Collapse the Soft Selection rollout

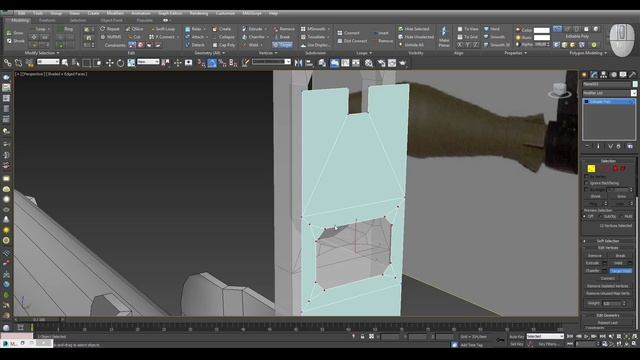pos(608,241)
